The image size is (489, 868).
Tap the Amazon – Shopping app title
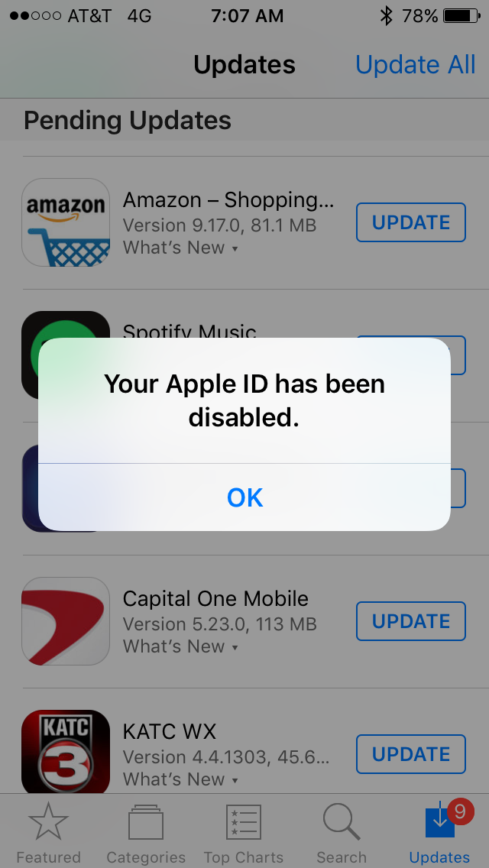tap(228, 200)
